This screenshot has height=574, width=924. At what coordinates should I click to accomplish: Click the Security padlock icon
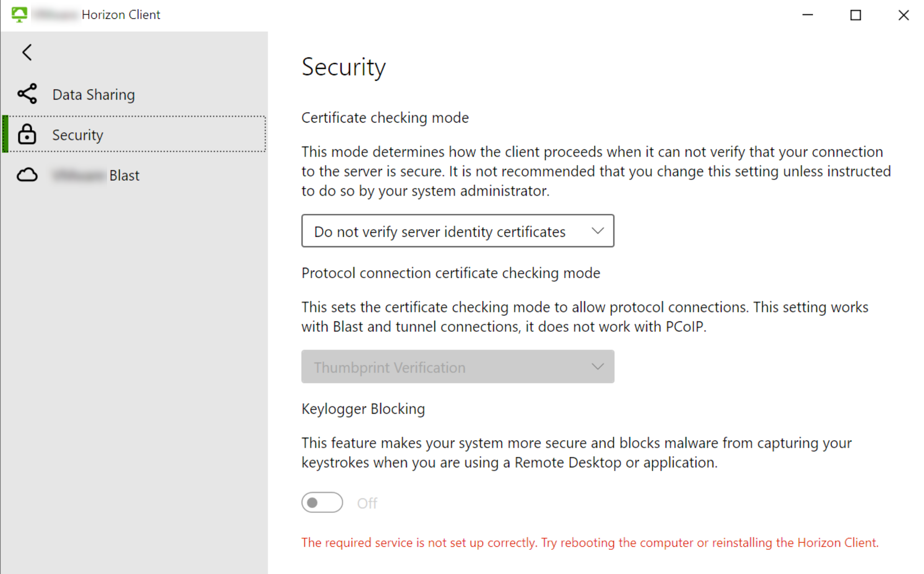[x=27, y=134]
